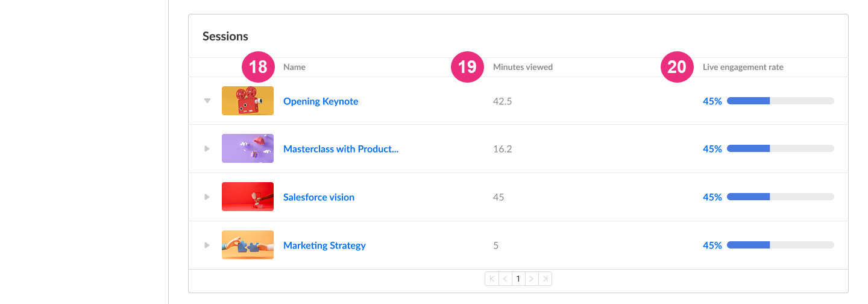Open the Masterclass with Product session link
Screen dimensions: 868x304
click(x=341, y=149)
